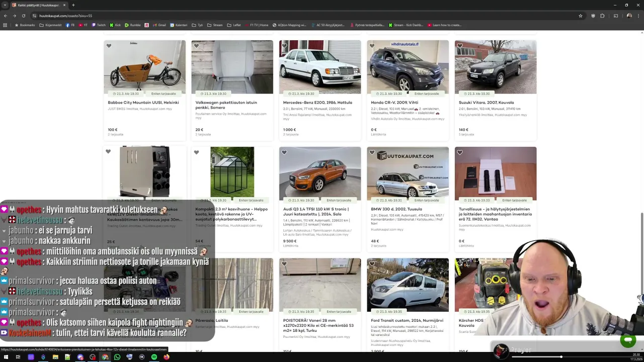Image resolution: width=644 pixels, height=362 pixels.
Task: Open the Firefox taskbar icon
Action: click(x=166, y=357)
